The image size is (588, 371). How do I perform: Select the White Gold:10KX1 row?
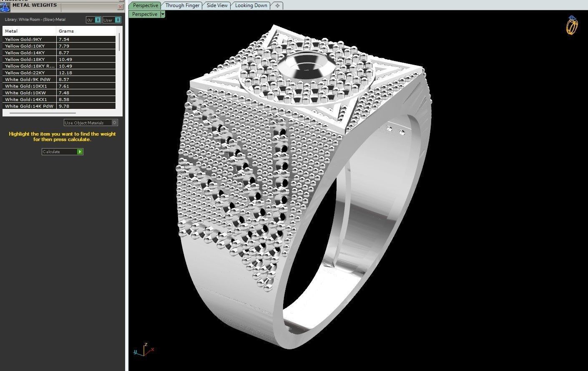(x=59, y=86)
